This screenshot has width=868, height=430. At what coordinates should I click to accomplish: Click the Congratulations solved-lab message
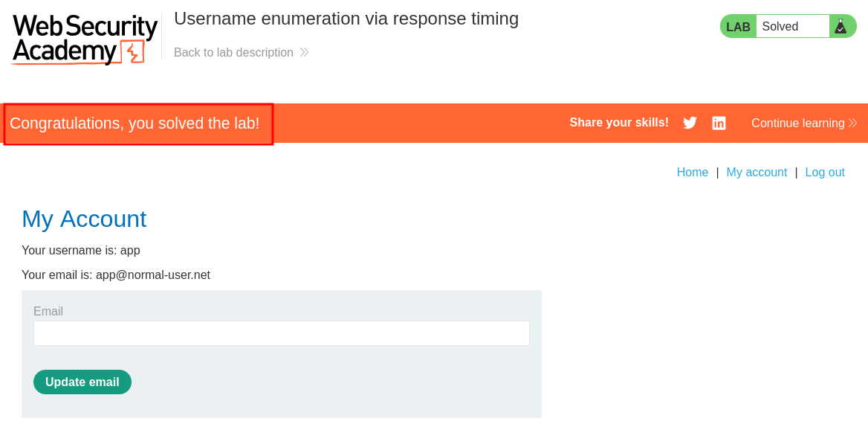[x=135, y=123]
